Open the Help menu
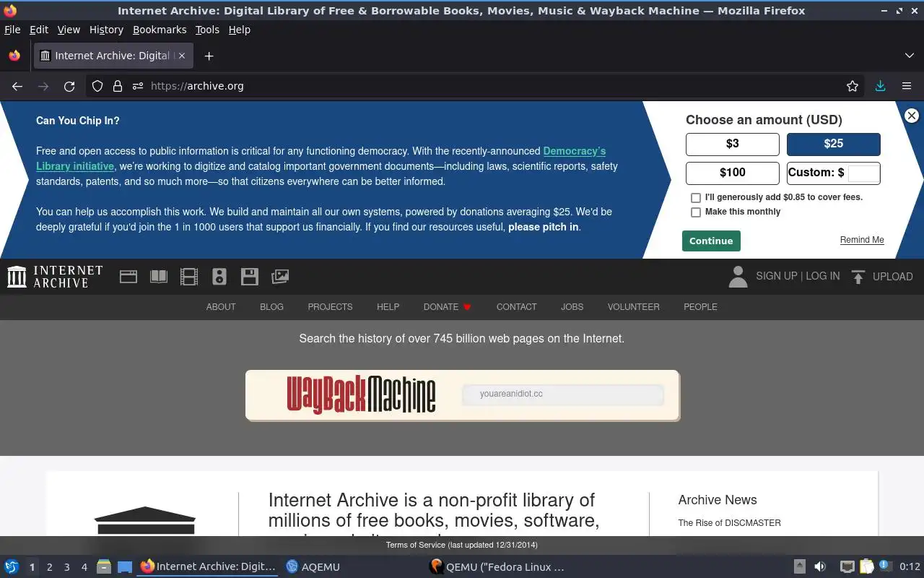This screenshot has width=924, height=578. point(240,30)
